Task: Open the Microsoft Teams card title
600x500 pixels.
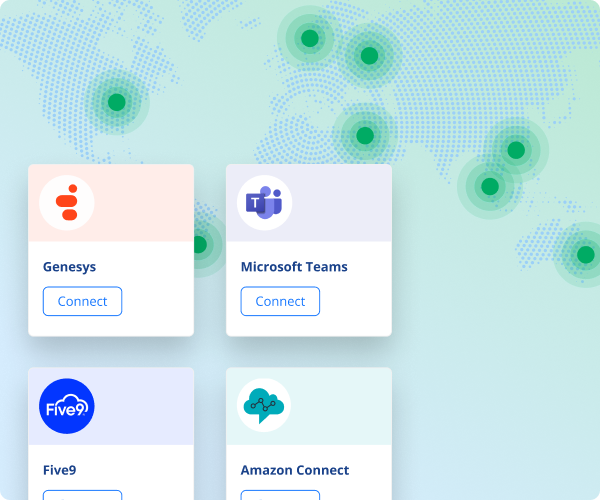Action: 294,267
